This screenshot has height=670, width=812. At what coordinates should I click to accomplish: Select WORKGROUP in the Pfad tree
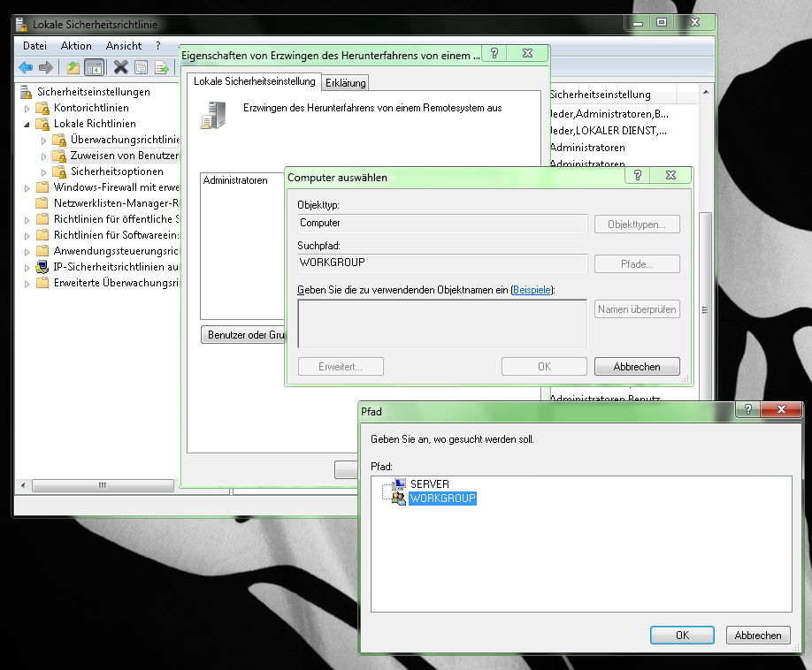coord(443,499)
